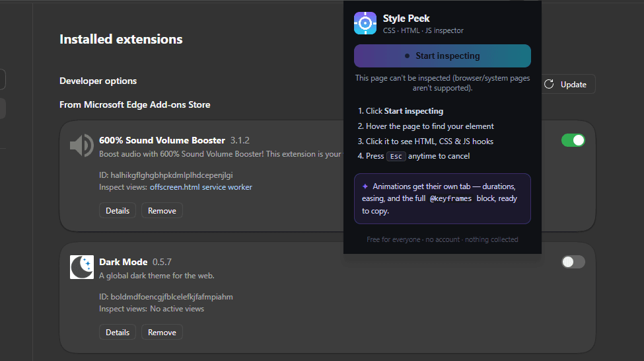
Task: Enable the Dark Mode extension toggle
Action: 573,262
